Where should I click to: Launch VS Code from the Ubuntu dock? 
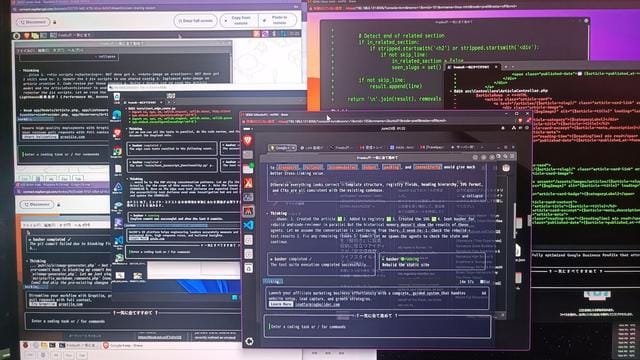pyautogui.click(x=248, y=225)
